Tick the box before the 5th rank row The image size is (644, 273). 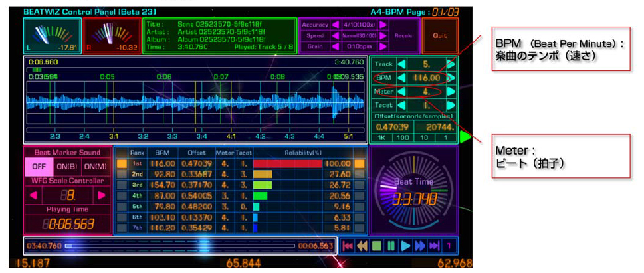(x=122, y=207)
